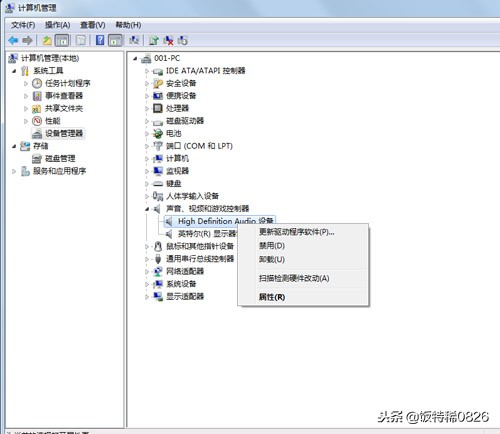Expand the 显示适配器 category arrow
The width and height of the screenshot is (500, 434).
point(147,297)
